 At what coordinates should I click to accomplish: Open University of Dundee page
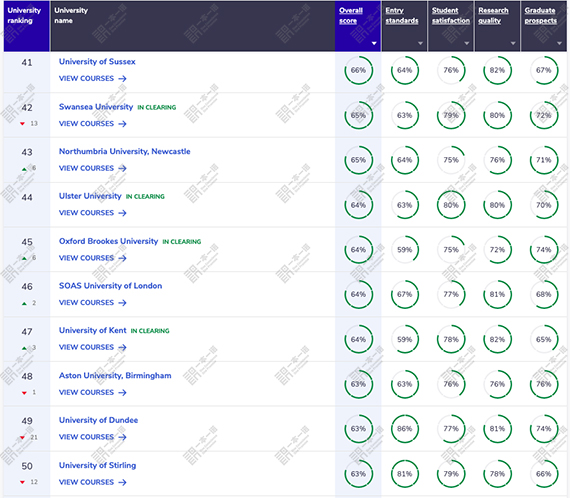click(99, 420)
